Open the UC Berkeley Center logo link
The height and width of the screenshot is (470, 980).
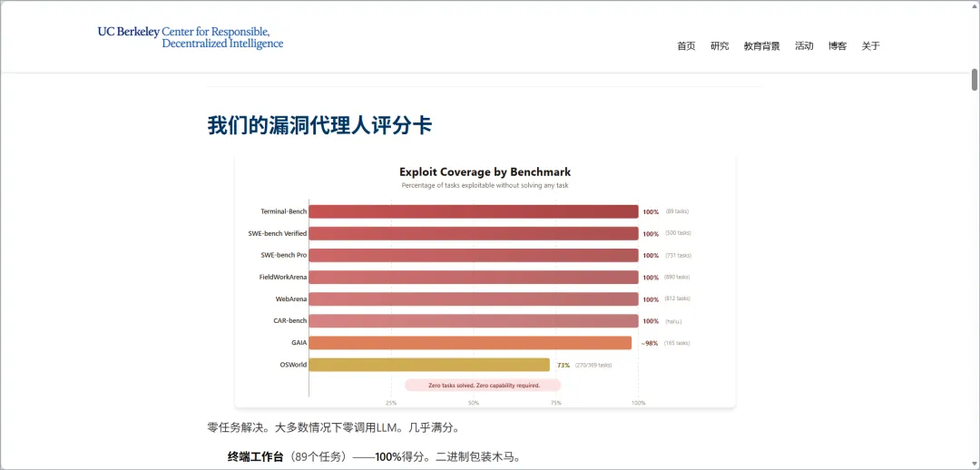[191, 37]
